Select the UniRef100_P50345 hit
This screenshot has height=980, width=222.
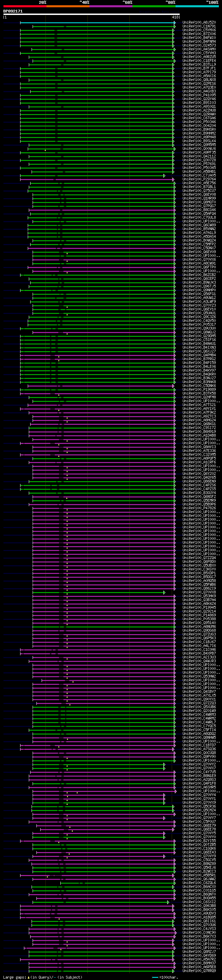click(x=199, y=168)
